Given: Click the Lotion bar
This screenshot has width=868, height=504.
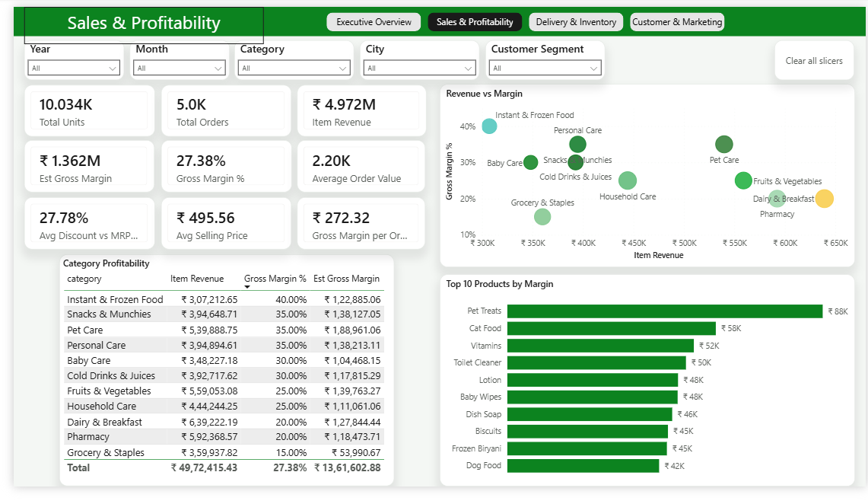Looking at the screenshot, I should pos(593,380).
